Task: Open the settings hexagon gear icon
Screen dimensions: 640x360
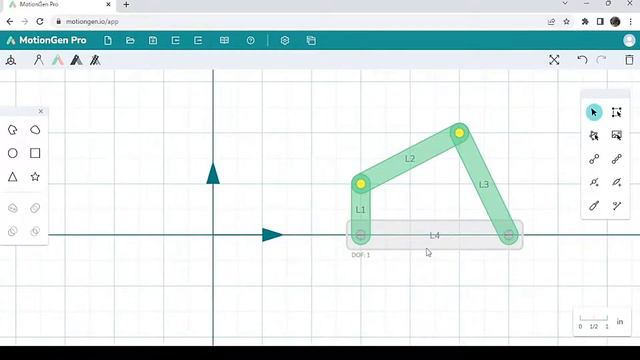Action: point(285,40)
